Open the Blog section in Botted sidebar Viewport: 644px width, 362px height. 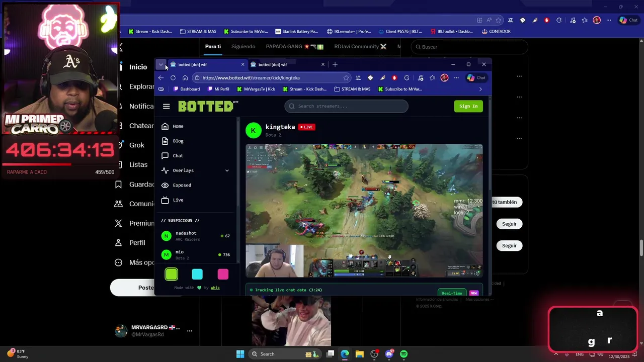173,141
